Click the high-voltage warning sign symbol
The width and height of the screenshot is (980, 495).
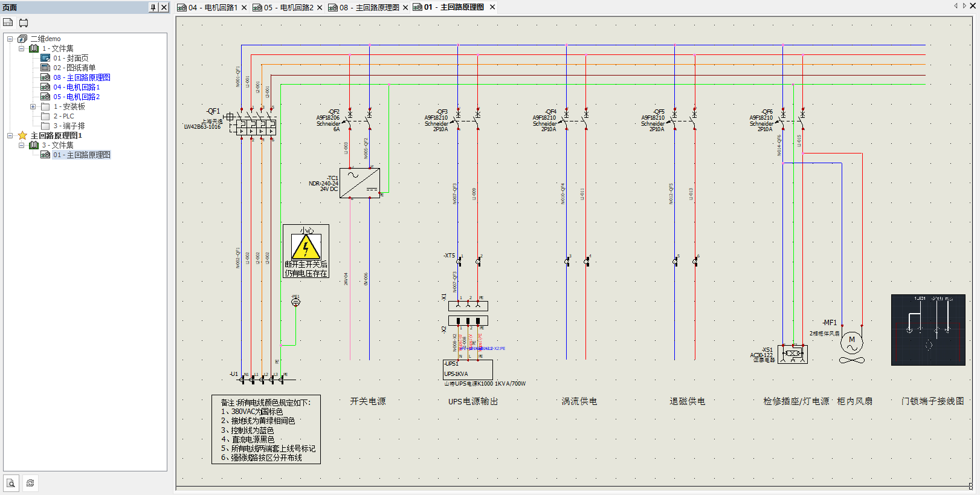[x=306, y=251]
